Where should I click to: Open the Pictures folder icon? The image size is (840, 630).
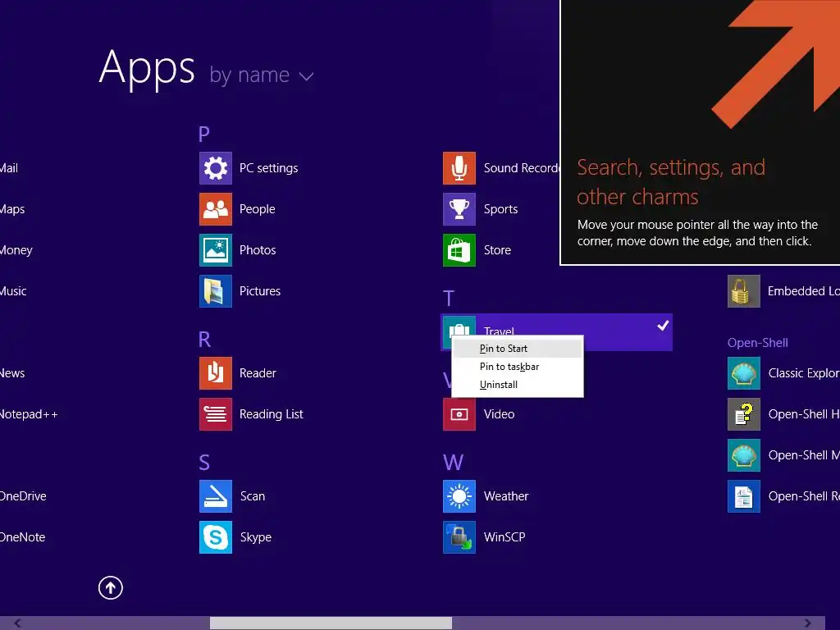216,291
